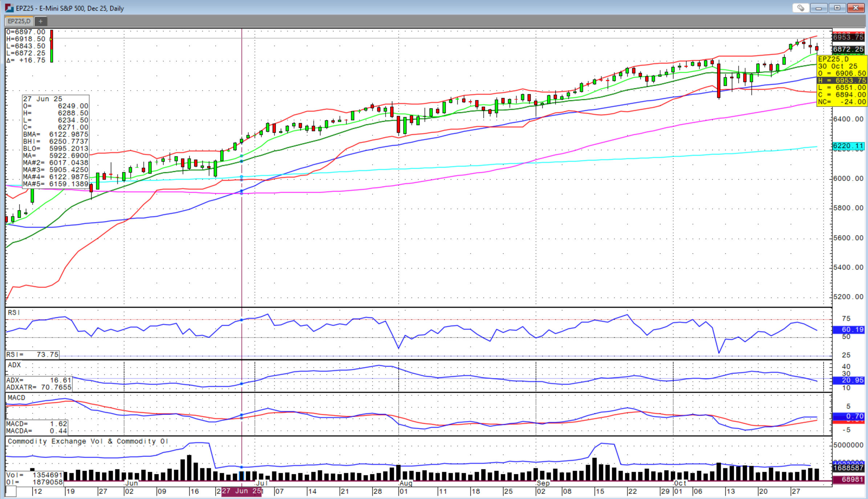Maximize the chart window

(x=837, y=8)
